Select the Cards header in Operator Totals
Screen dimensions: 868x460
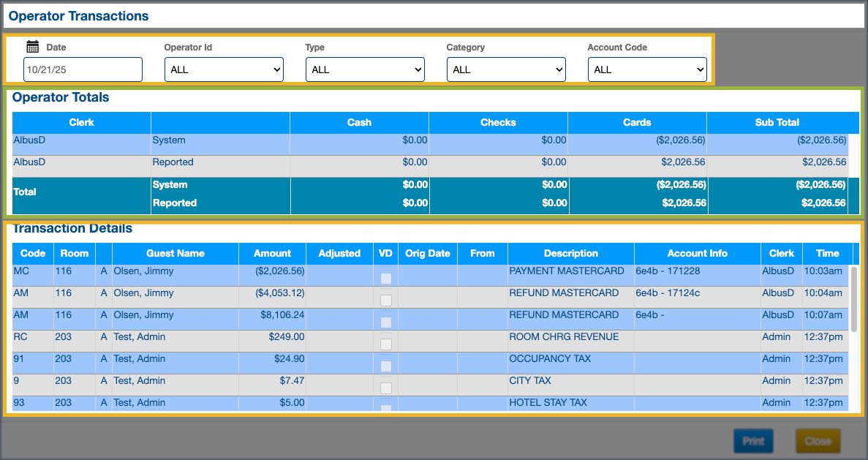pos(637,123)
